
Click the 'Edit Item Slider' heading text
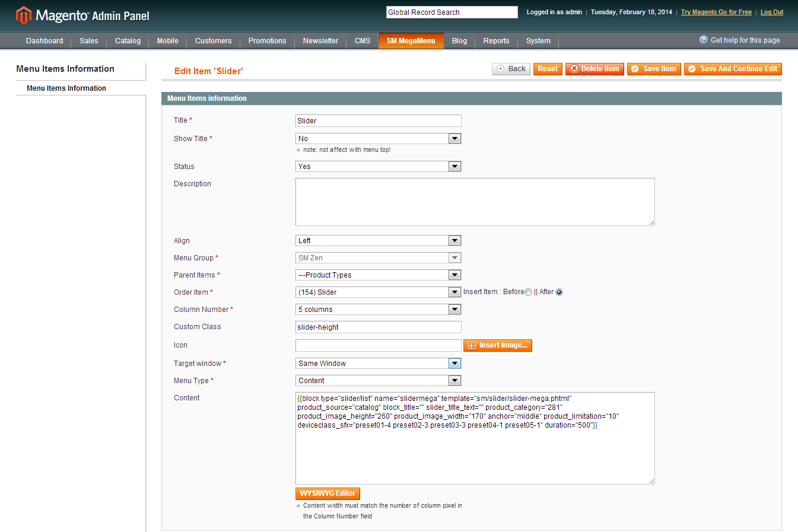[x=209, y=71]
